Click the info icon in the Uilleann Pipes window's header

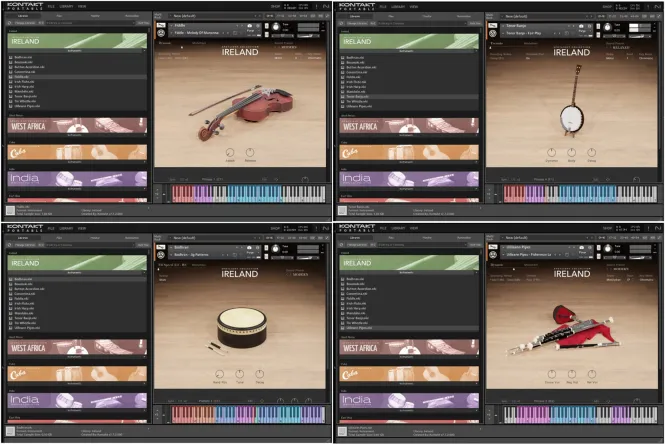click(589, 248)
